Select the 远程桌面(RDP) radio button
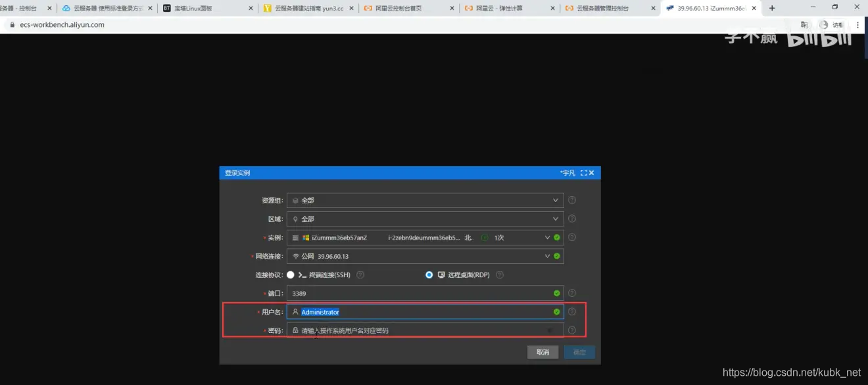Viewport: 868px width, 385px height. click(429, 274)
